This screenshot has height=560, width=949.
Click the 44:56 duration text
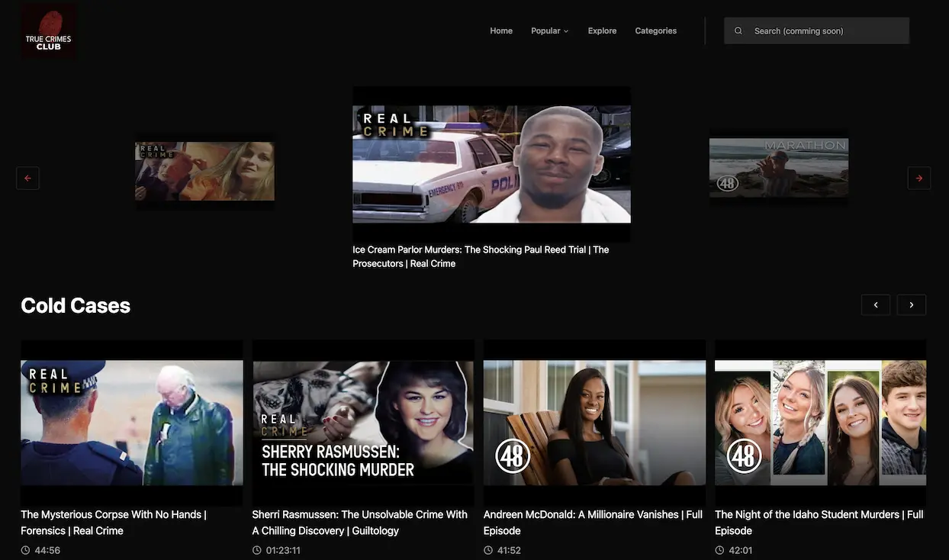47,550
